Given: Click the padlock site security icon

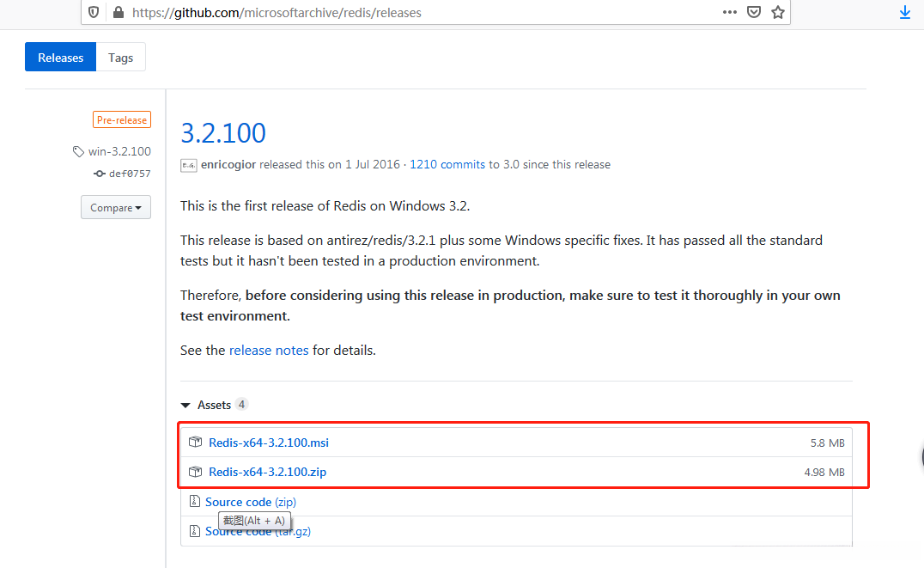Looking at the screenshot, I should pyautogui.click(x=119, y=12).
